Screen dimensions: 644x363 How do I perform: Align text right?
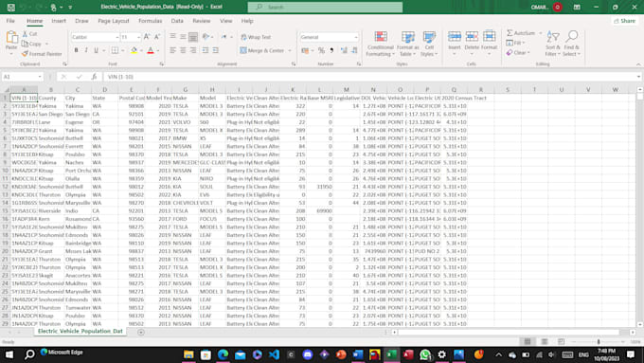point(193,50)
